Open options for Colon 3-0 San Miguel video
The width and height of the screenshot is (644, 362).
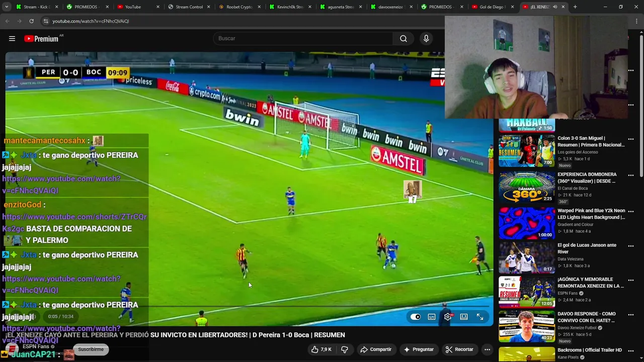click(x=631, y=139)
